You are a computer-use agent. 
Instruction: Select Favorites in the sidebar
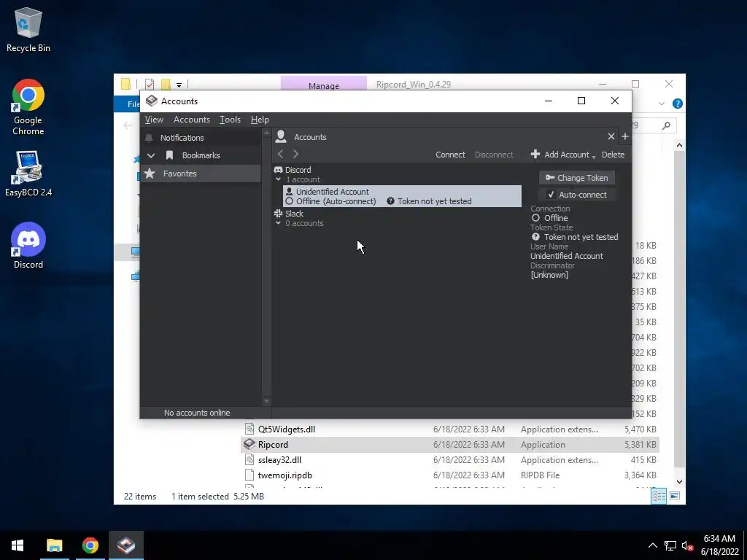(x=201, y=174)
